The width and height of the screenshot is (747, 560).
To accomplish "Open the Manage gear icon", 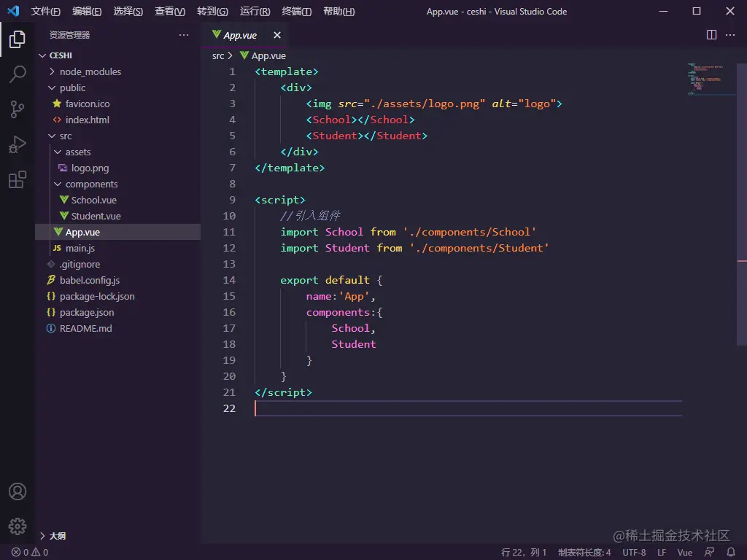I will [x=18, y=526].
